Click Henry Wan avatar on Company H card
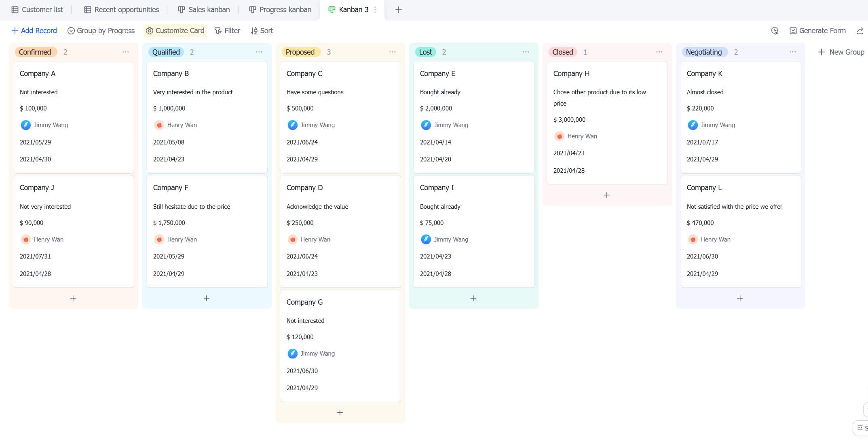The height and width of the screenshot is (443, 868). click(x=560, y=136)
